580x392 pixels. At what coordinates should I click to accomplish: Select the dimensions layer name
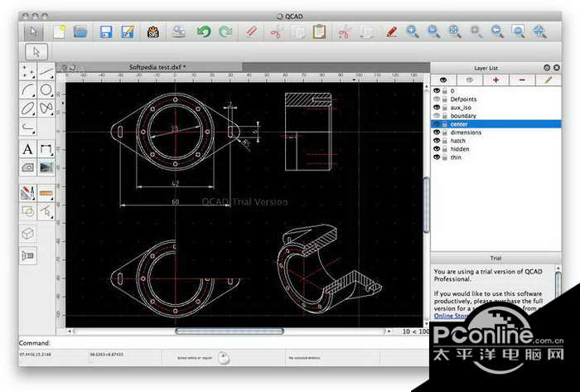tap(466, 133)
